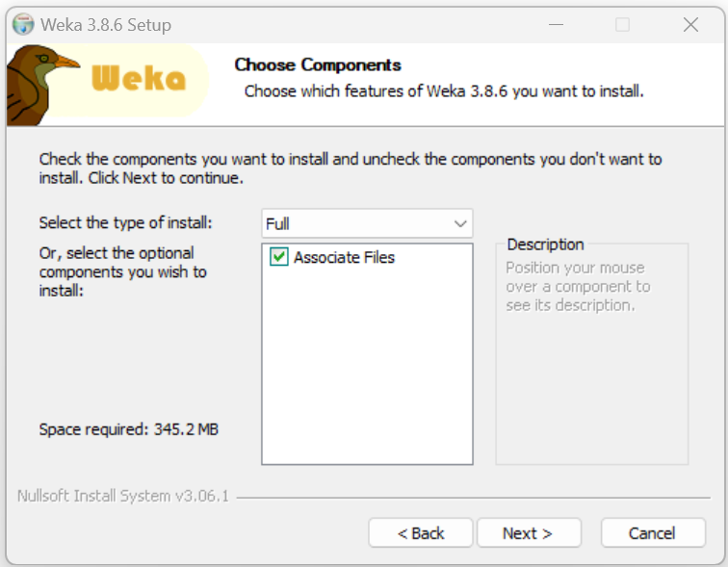The image size is (728, 567).
Task: Click the Weka setup icon in title bar
Action: coord(23,25)
